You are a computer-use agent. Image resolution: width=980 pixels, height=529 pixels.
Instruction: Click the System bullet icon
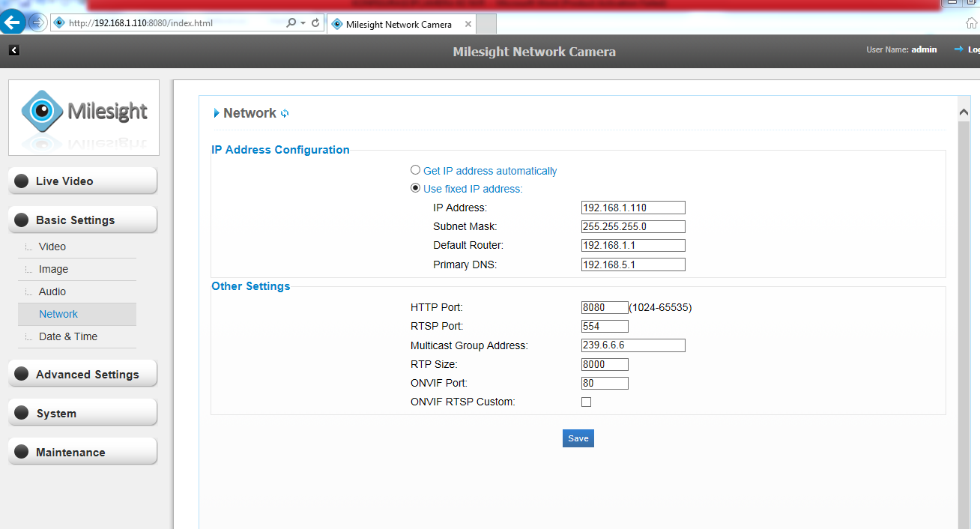click(x=22, y=413)
